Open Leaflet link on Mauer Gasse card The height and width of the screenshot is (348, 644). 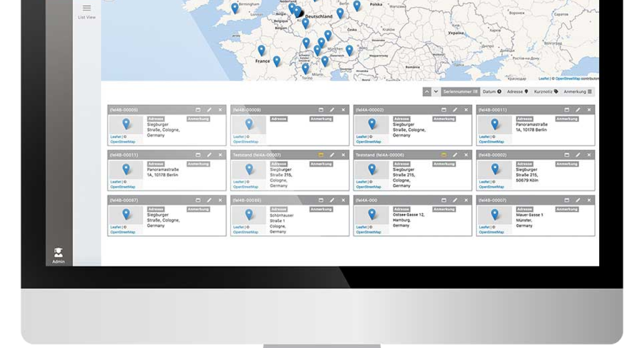point(484,227)
